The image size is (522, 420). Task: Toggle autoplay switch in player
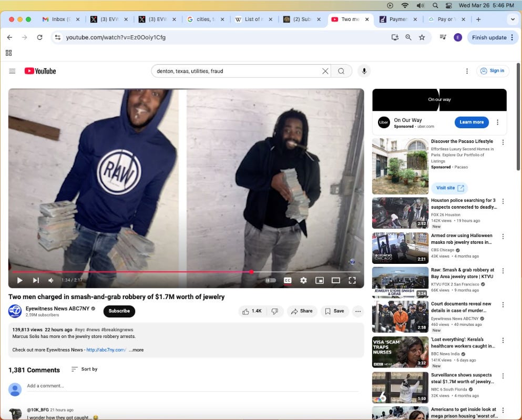(270, 281)
